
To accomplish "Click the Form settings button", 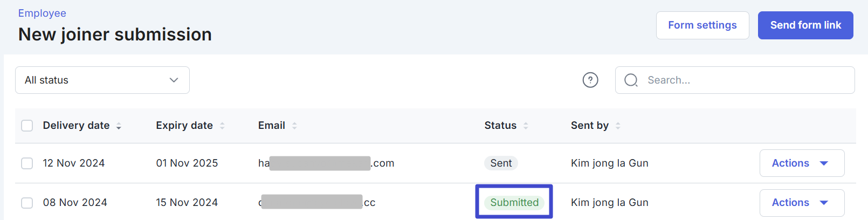I will click(x=702, y=25).
